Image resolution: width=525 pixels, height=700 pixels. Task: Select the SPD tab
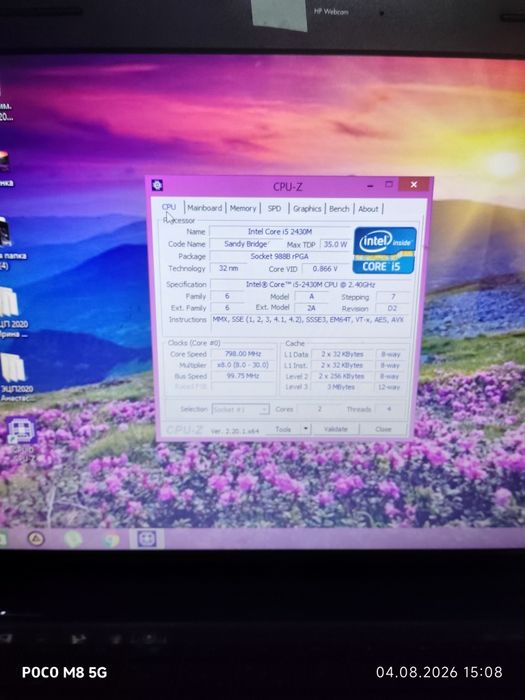tap(275, 208)
